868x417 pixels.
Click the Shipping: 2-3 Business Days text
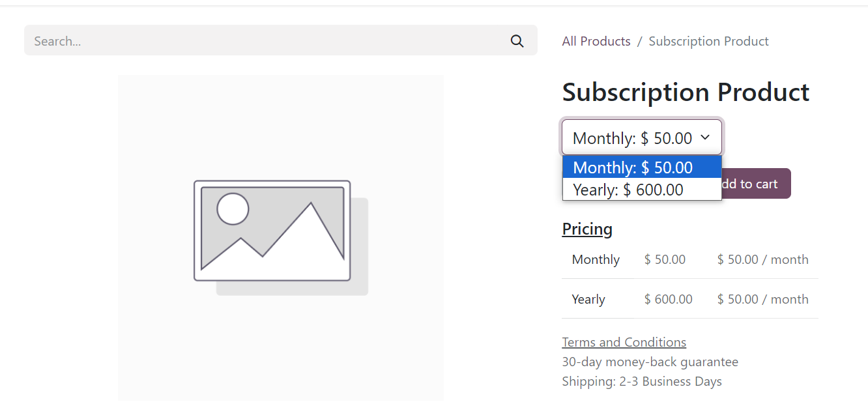tap(641, 381)
